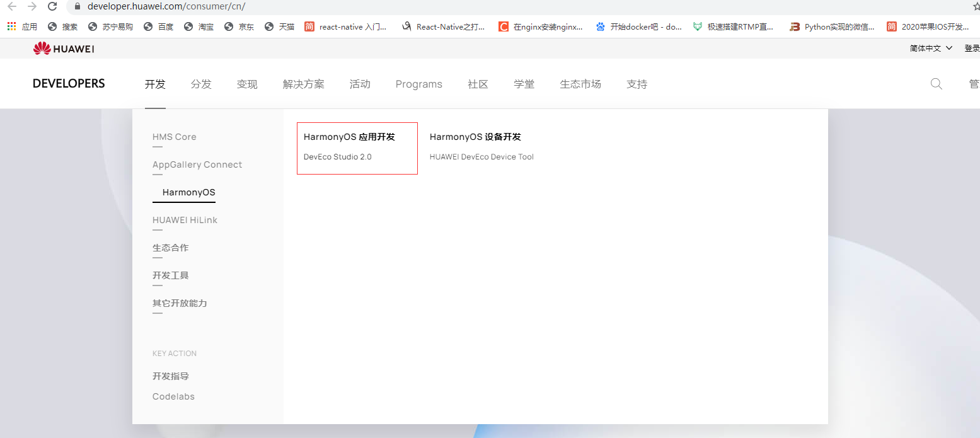This screenshot has width=980, height=438.
Task: Choose HUAWEI HiLink in side list
Action: [x=185, y=220]
